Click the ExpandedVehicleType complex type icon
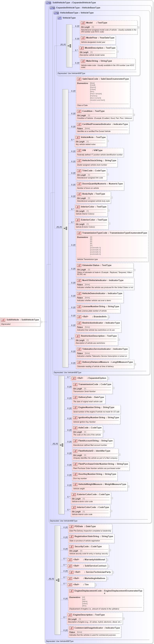Viewport: 154px width, 644px height. (x=52, y=8)
